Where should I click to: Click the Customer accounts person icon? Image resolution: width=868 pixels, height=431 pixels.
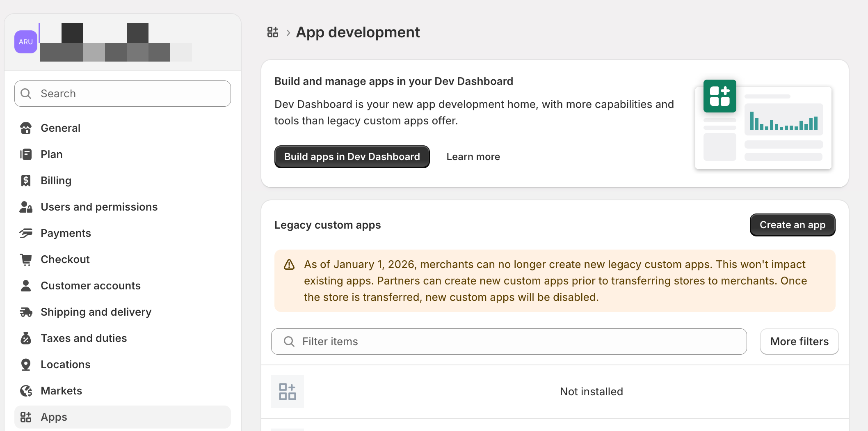[26, 286]
